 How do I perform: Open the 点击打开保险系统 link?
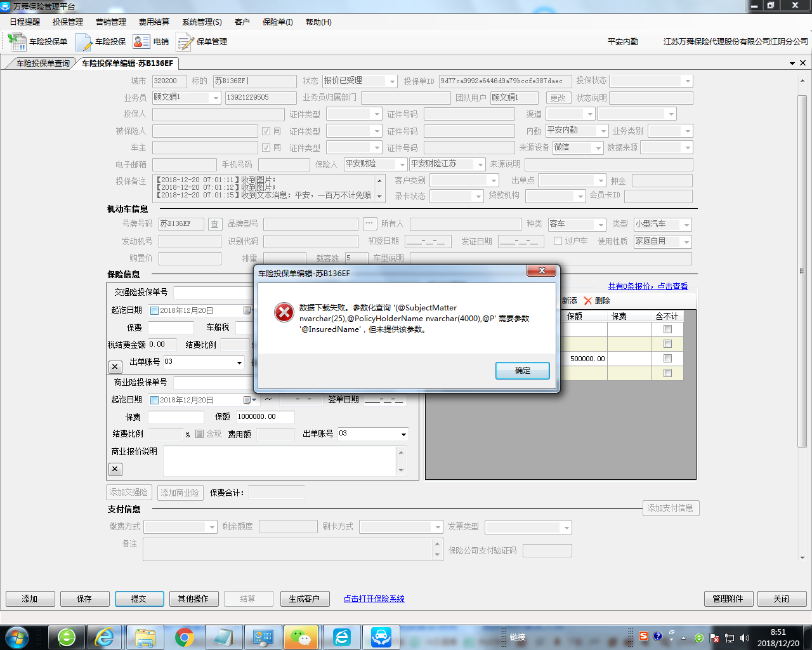pyautogui.click(x=374, y=599)
